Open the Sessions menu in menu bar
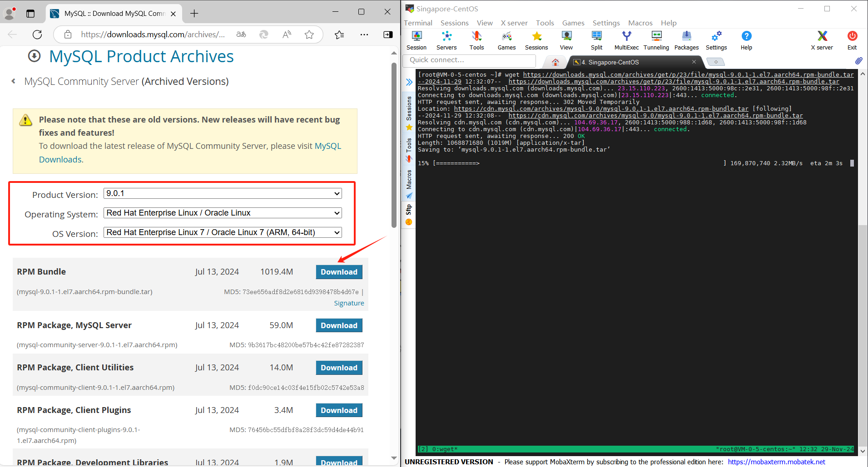Screen dimensions: 868x467 click(454, 23)
